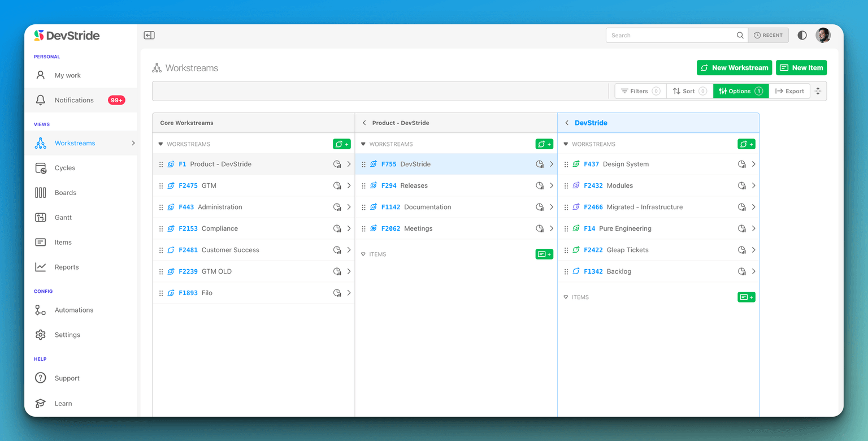Open the Notifications bell in sidebar
The width and height of the screenshot is (868, 441).
tap(41, 100)
